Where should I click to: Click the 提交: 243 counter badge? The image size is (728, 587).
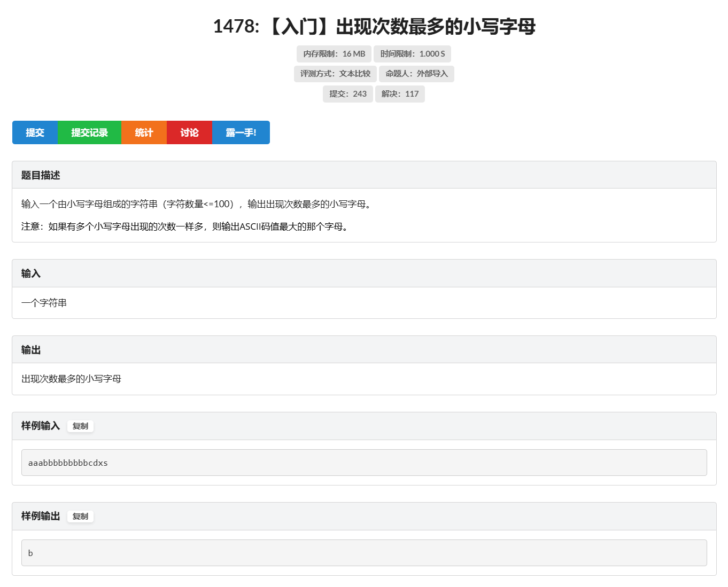coord(347,93)
